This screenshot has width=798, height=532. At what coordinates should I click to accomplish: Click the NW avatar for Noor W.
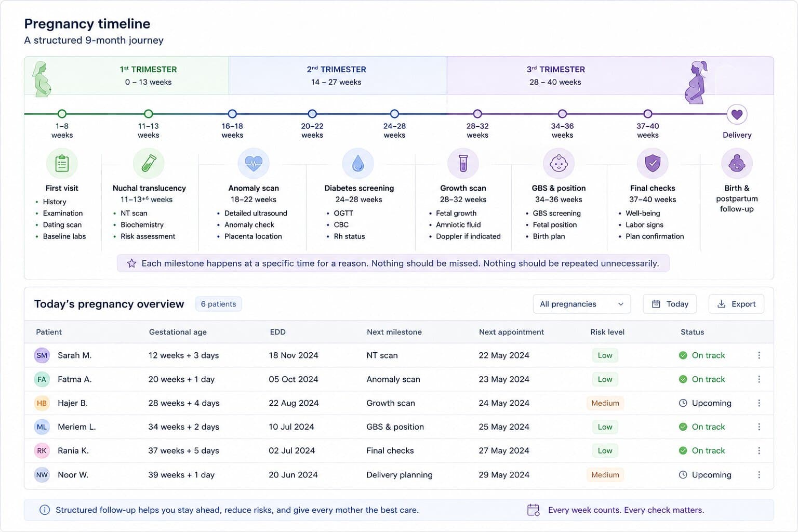click(x=42, y=475)
